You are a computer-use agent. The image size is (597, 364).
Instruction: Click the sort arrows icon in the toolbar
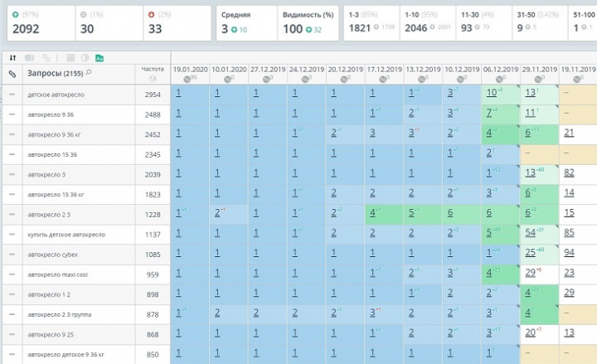(12, 58)
